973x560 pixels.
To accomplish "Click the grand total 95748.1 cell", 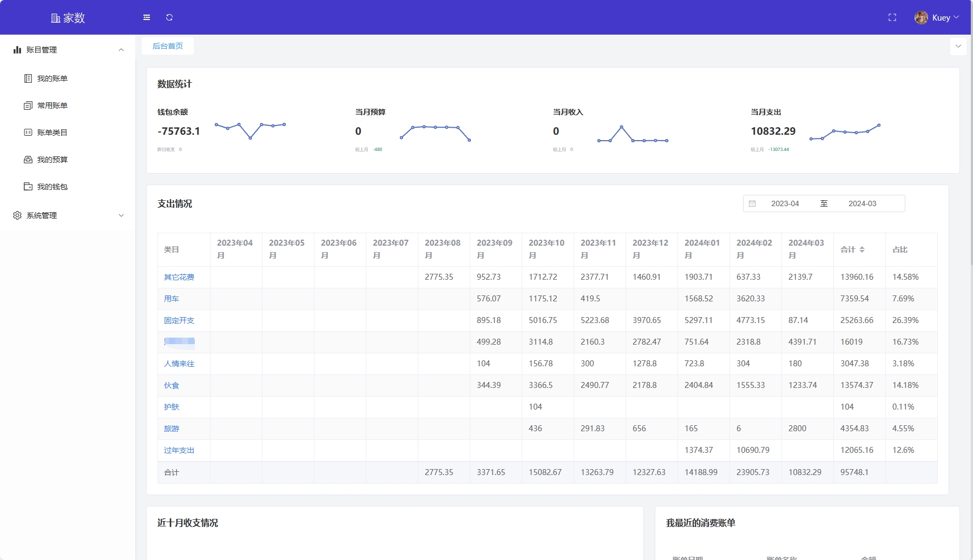I will 859,472.
